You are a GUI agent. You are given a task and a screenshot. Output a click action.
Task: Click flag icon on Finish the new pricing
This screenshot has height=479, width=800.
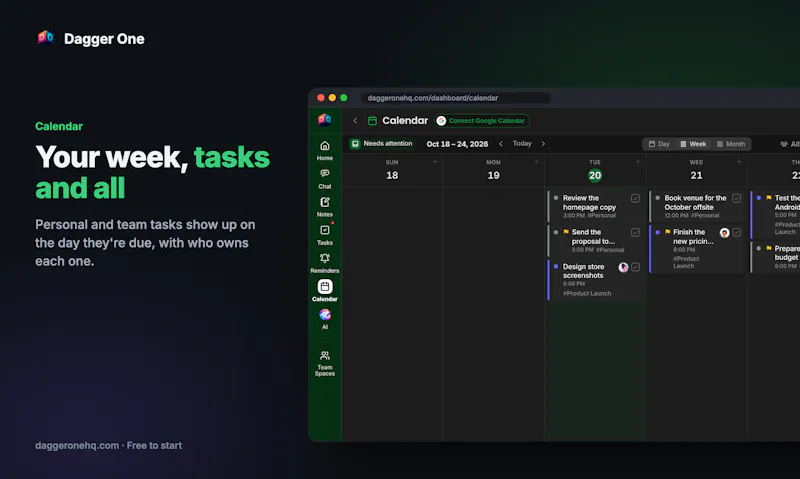coord(667,232)
